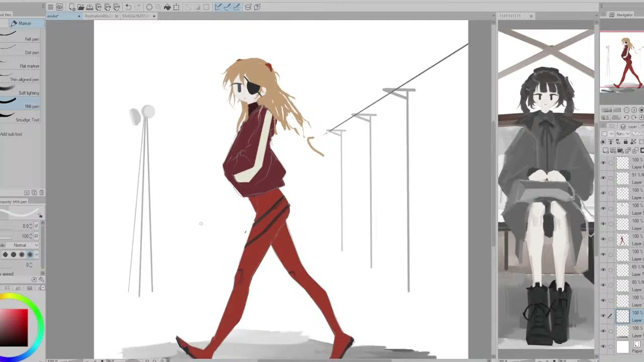This screenshot has width=644, height=362.
Task: Select the Thin aligned pen sub tool
Action: click(20, 76)
